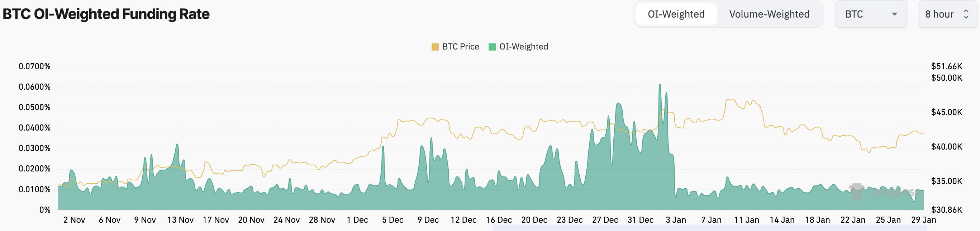Image resolution: width=980 pixels, height=231 pixels.
Task: Switch to the OI-Weighted tab
Action: coord(676,14)
